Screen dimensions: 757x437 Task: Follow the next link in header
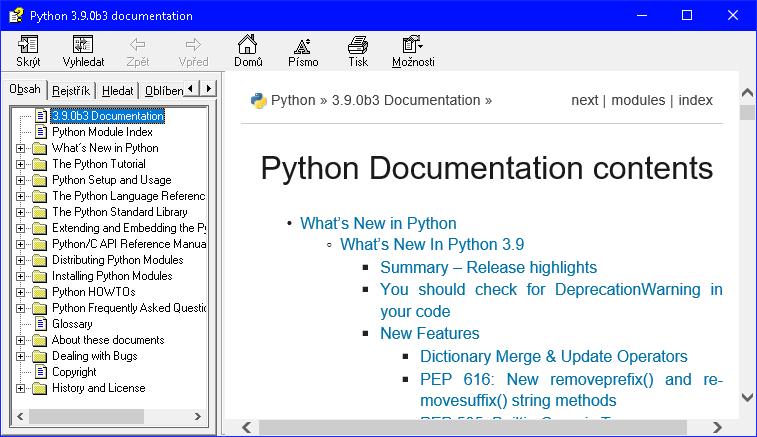[585, 100]
